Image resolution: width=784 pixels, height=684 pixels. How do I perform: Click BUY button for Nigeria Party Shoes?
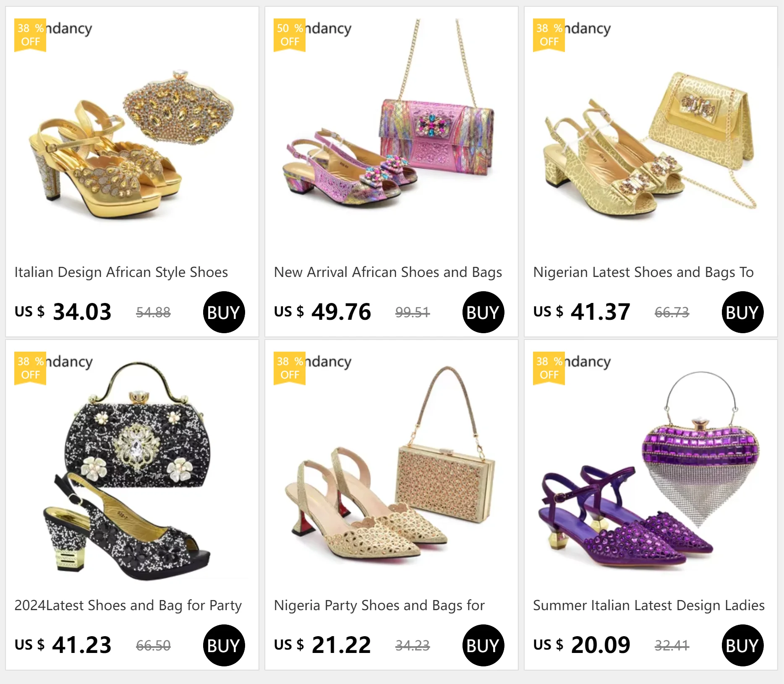483,645
